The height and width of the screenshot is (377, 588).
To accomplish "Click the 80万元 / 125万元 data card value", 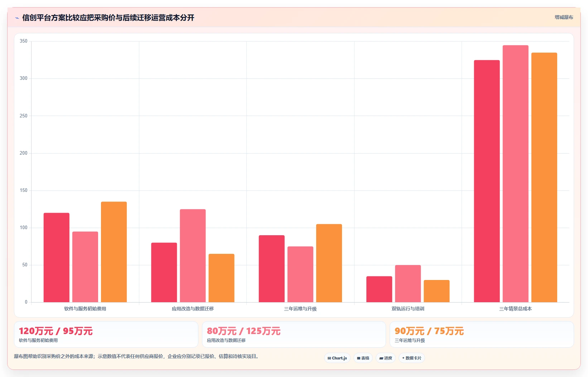I will pos(244,331).
